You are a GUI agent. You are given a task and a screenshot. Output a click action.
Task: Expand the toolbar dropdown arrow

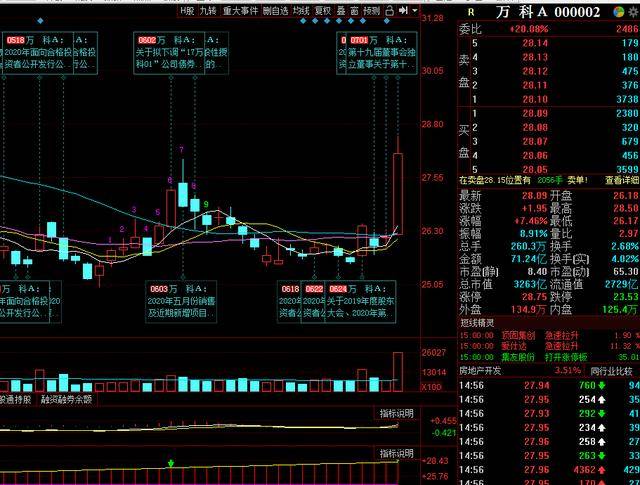click(x=415, y=11)
